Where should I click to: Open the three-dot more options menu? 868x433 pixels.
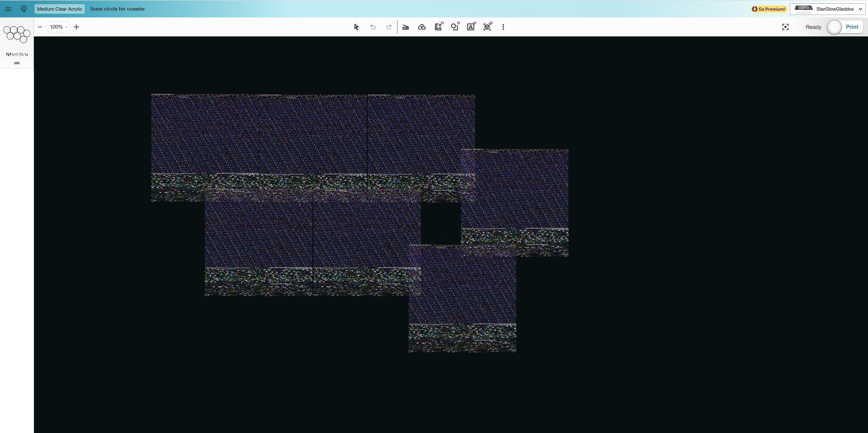click(503, 27)
